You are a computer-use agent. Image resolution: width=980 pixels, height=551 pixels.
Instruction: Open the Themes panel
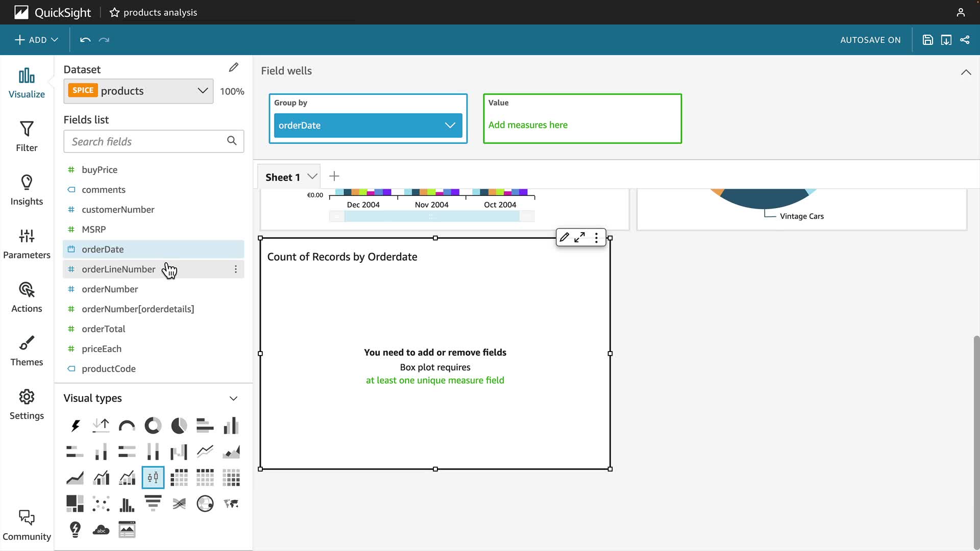coord(27,350)
